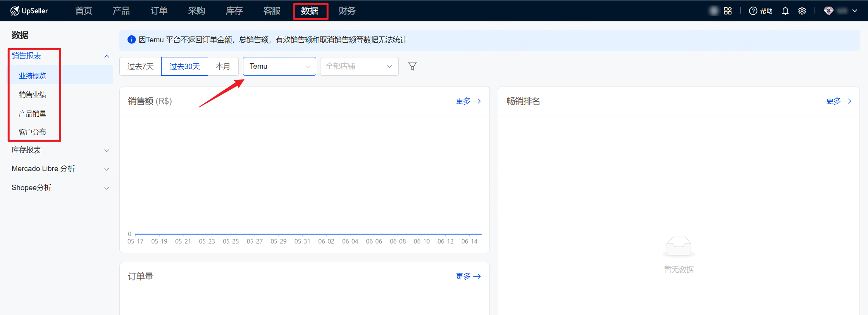Open the 全部店铺 store dropdown

(359, 66)
